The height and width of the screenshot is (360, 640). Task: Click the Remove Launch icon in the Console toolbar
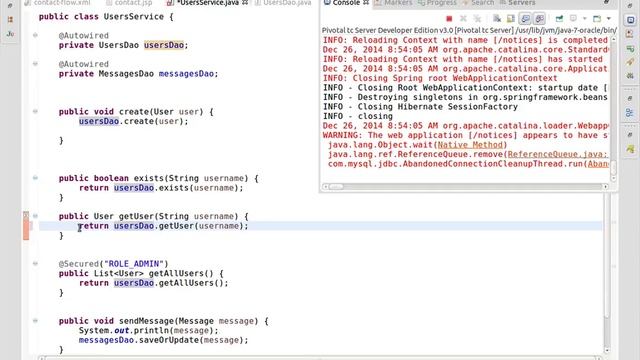tap(463, 19)
